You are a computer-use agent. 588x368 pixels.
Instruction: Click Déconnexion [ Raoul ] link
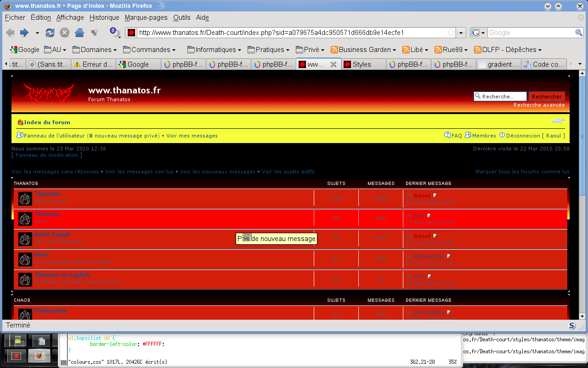(x=535, y=136)
